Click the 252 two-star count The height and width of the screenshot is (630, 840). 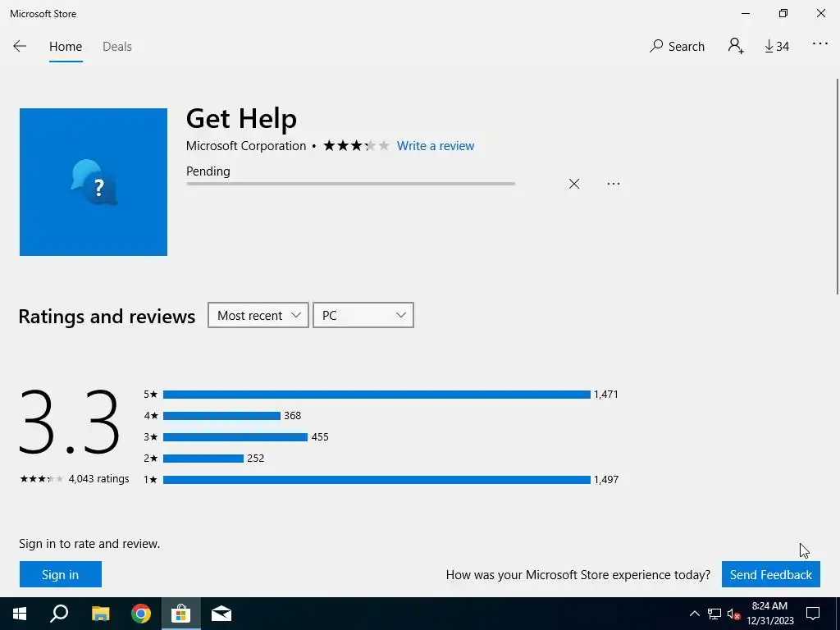point(256,458)
